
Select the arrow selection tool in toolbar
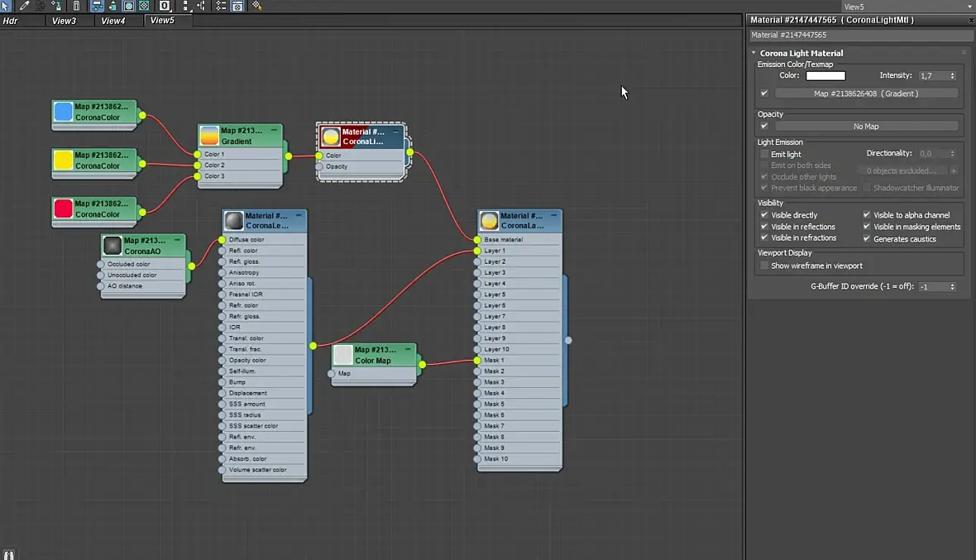click(6, 6)
